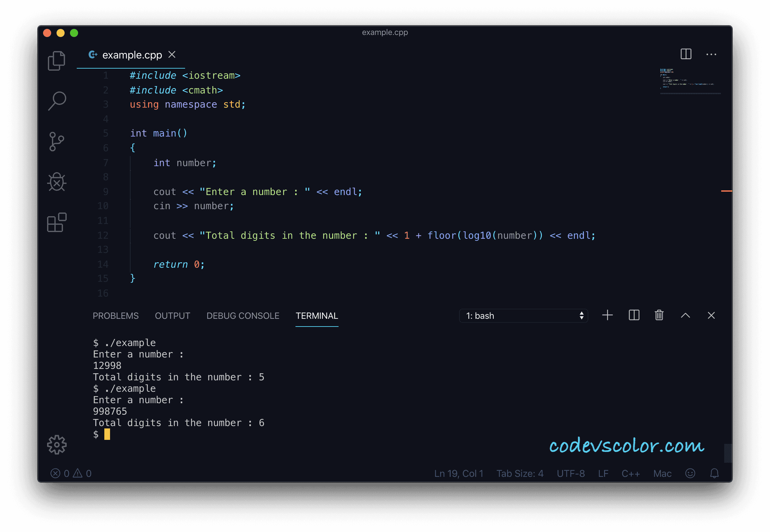Click 'Ln 19, Col 1' to go to line
Image resolution: width=770 pixels, height=532 pixels.
point(458,473)
